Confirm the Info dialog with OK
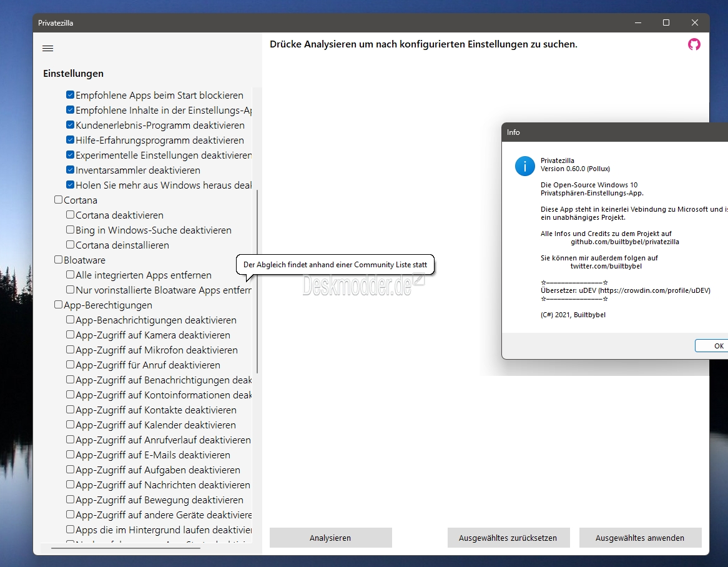The height and width of the screenshot is (567, 728). point(712,345)
